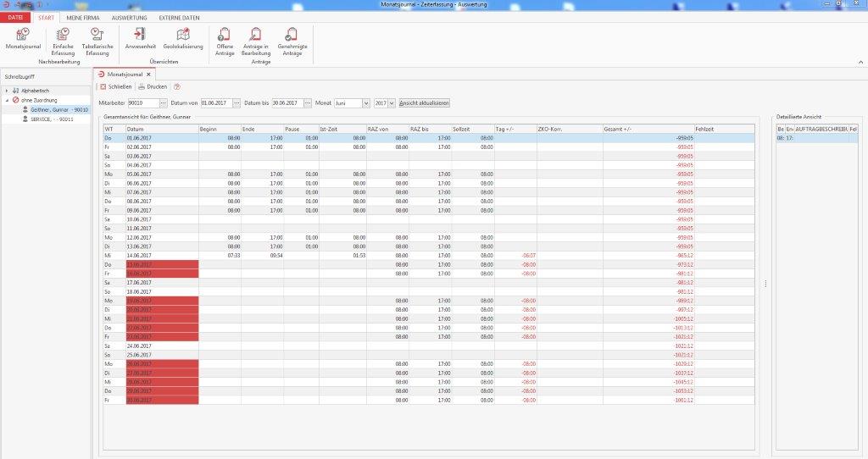Switch to the AUSWERTUNG tab
The height and width of the screenshot is (459, 868).
[x=130, y=18]
